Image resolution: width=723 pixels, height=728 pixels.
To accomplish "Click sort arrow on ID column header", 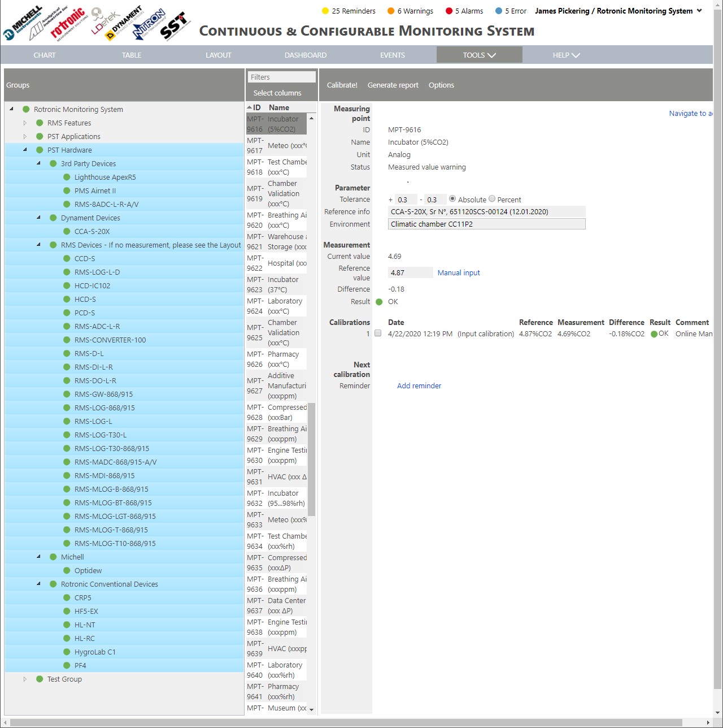I will point(249,107).
